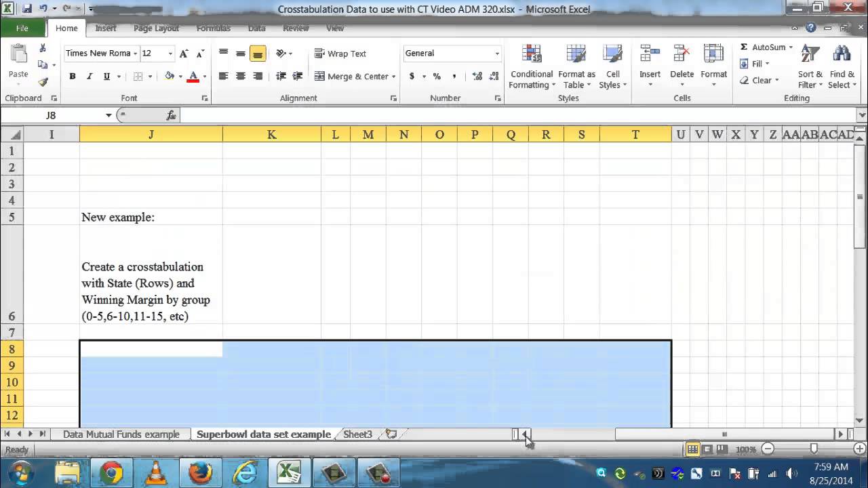Click the Font Color red A

coord(193,77)
